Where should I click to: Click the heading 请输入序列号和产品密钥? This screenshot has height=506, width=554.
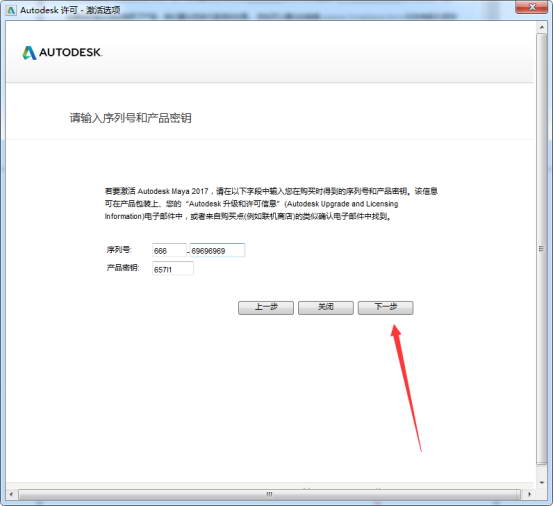(x=130, y=118)
